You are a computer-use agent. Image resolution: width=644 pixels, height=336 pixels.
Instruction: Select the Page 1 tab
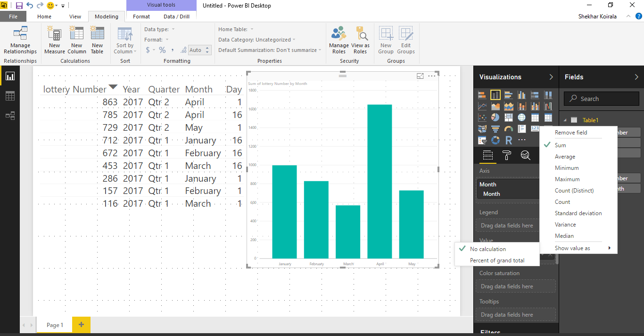(55, 325)
